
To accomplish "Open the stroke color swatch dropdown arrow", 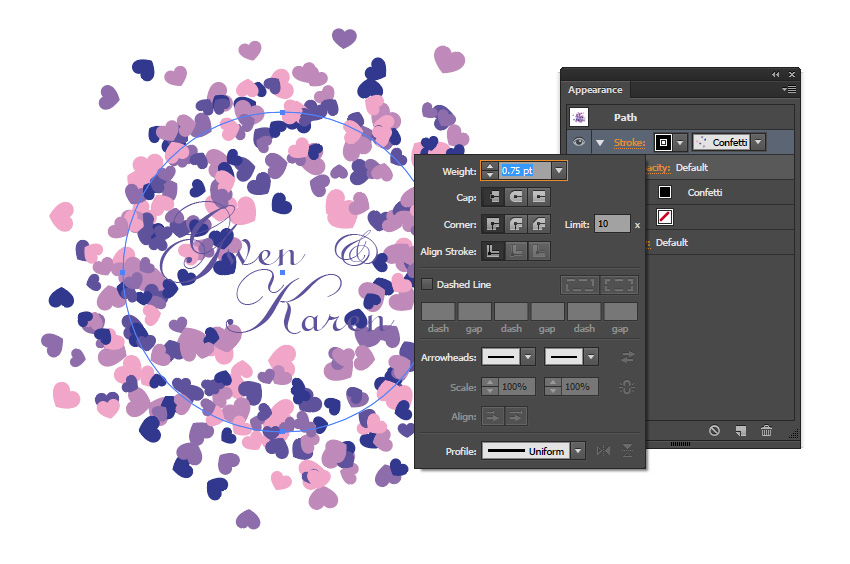I will (680, 142).
